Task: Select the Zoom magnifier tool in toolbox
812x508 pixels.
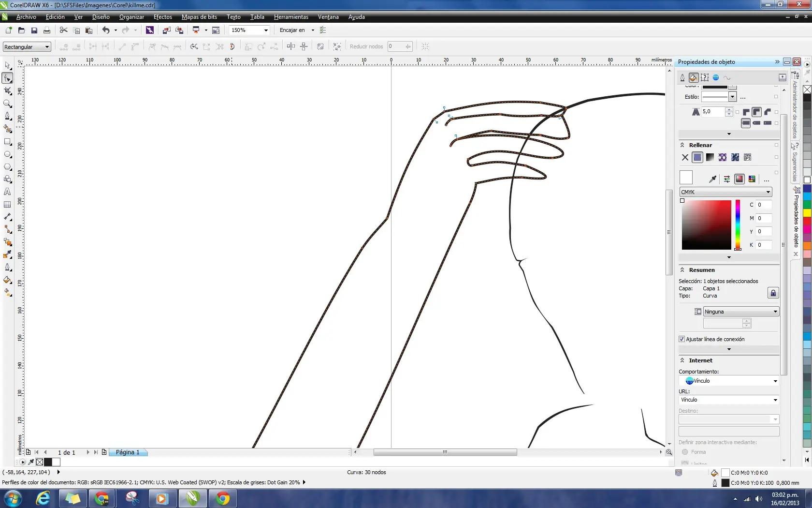Action: 7,103
